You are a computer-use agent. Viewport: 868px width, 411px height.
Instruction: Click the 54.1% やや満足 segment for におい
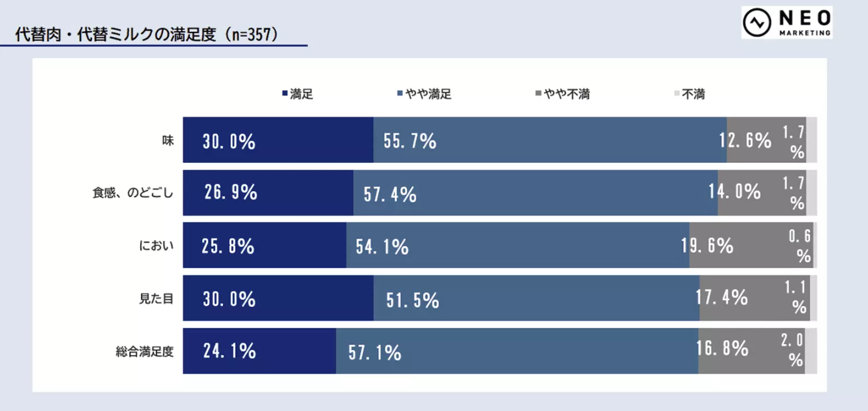tap(518, 246)
